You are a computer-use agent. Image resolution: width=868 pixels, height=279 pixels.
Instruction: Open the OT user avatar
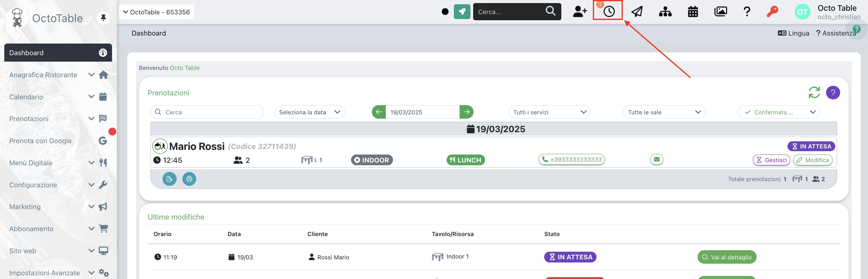(802, 12)
